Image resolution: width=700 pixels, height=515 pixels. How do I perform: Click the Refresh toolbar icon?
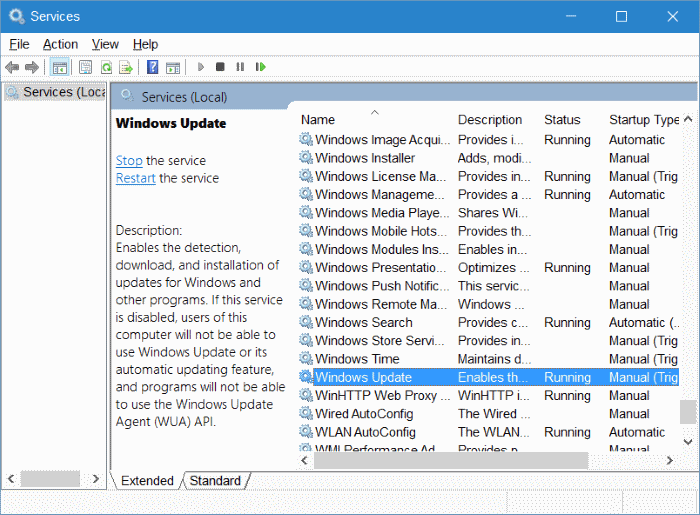106,67
